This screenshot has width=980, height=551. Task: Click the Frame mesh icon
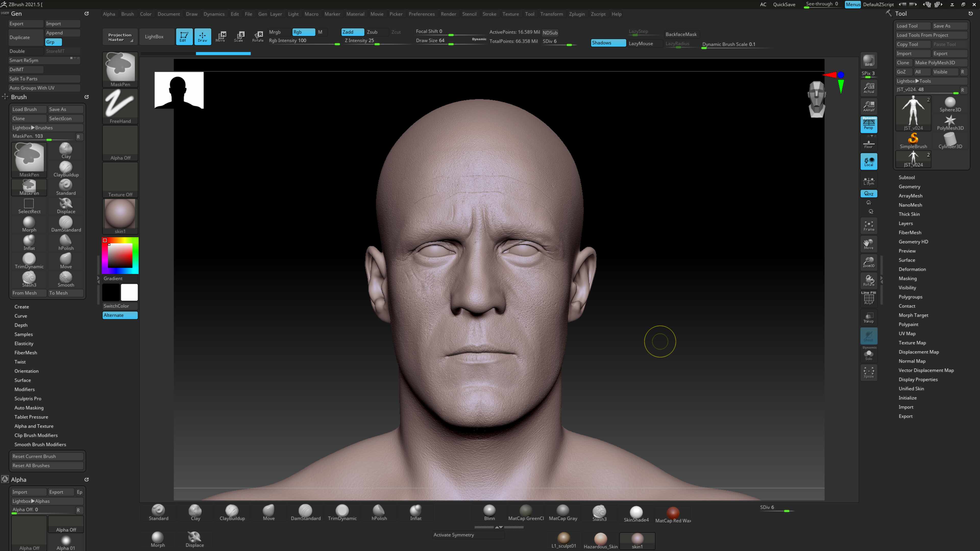pos(868,226)
